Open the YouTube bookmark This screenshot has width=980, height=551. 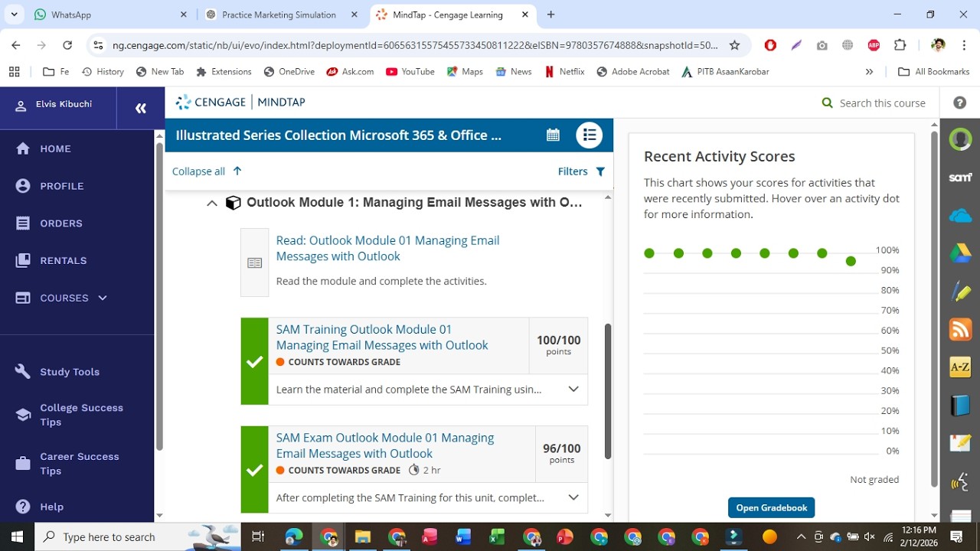(x=410, y=71)
